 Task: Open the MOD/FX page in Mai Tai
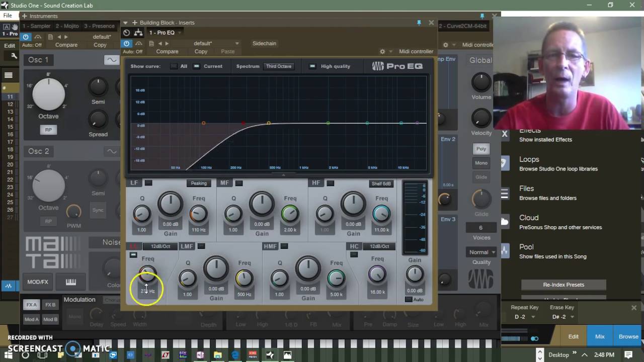[x=38, y=282]
